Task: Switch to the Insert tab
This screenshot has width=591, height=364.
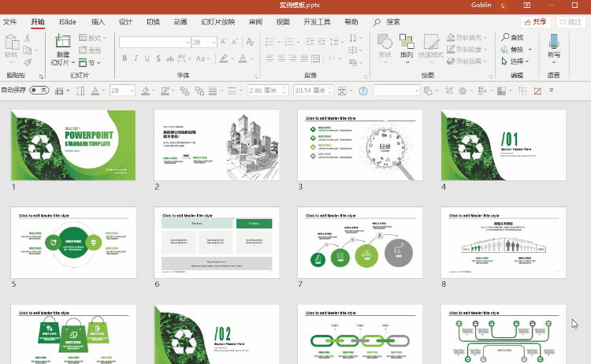Action: (x=98, y=22)
